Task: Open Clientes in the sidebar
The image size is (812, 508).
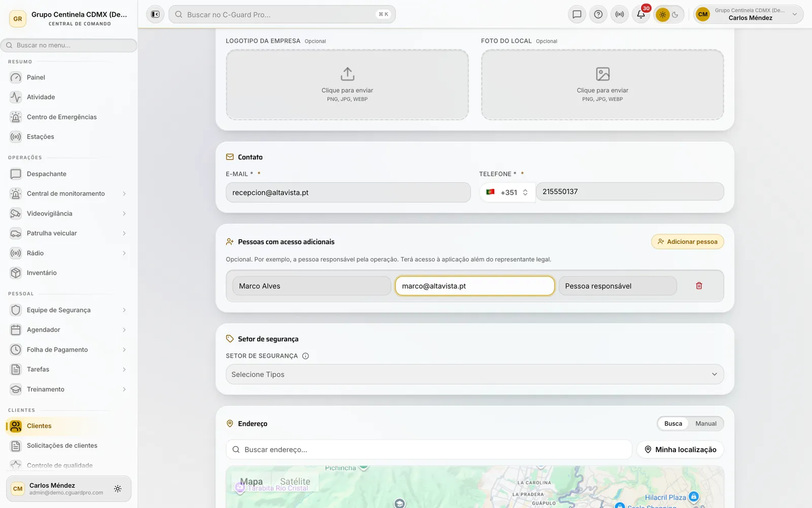Action: (69, 426)
